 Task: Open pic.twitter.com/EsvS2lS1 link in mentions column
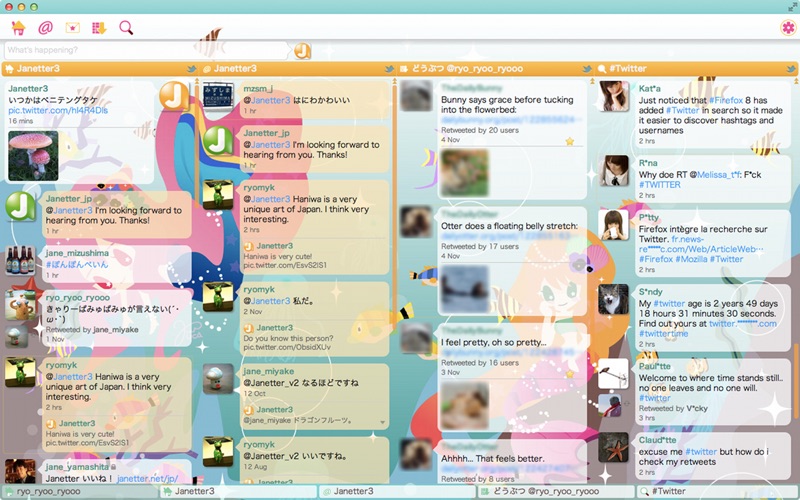pos(285,265)
